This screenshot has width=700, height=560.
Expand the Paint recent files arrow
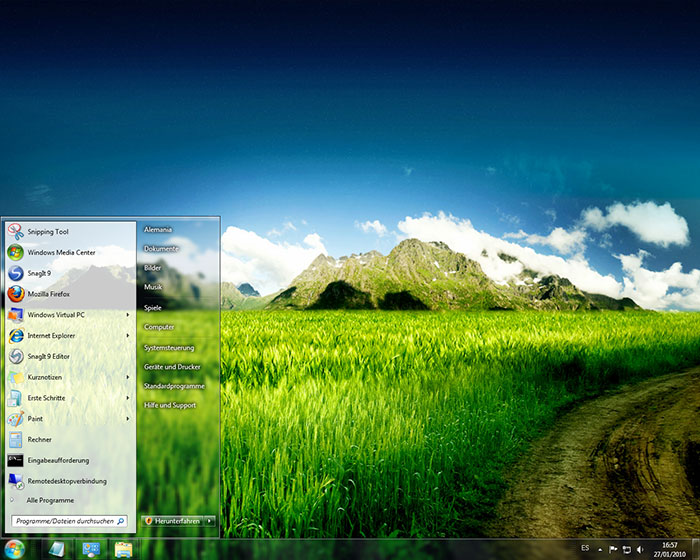coord(128,419)
